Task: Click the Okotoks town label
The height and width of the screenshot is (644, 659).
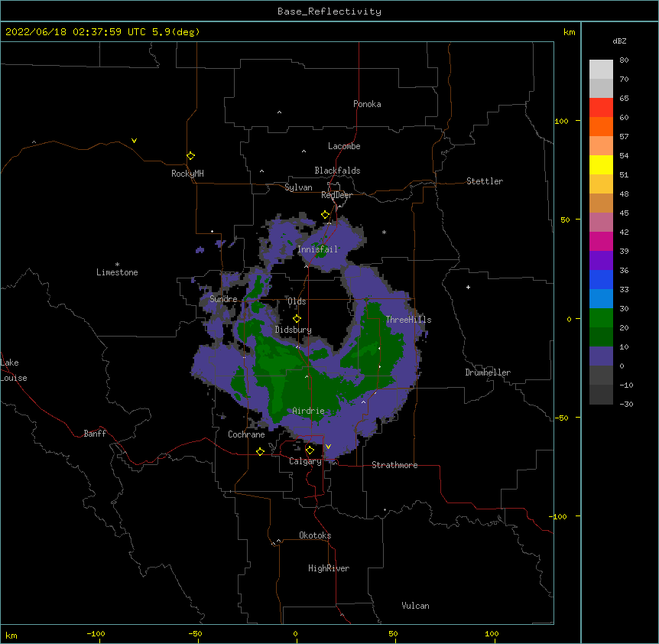Action: [315, 535]
